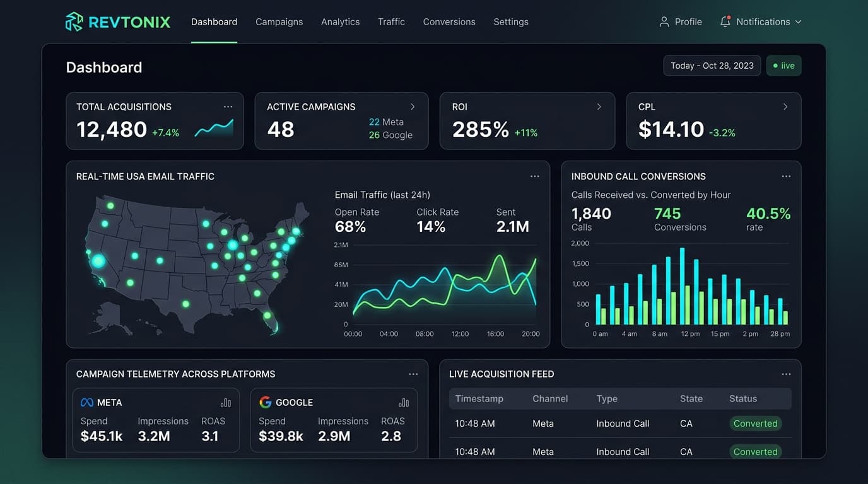Click the Google card bar chart icon
Image resolution: width=868 pixels, height=484 pixels.
coord(404,403)
